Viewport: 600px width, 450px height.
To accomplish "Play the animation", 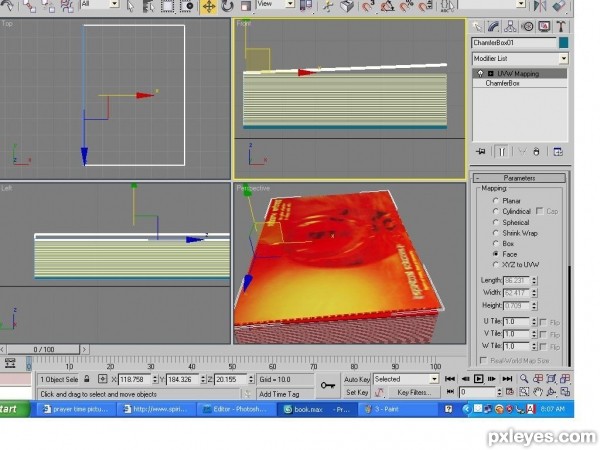I will pyautogui.click(x=478, y=379).
